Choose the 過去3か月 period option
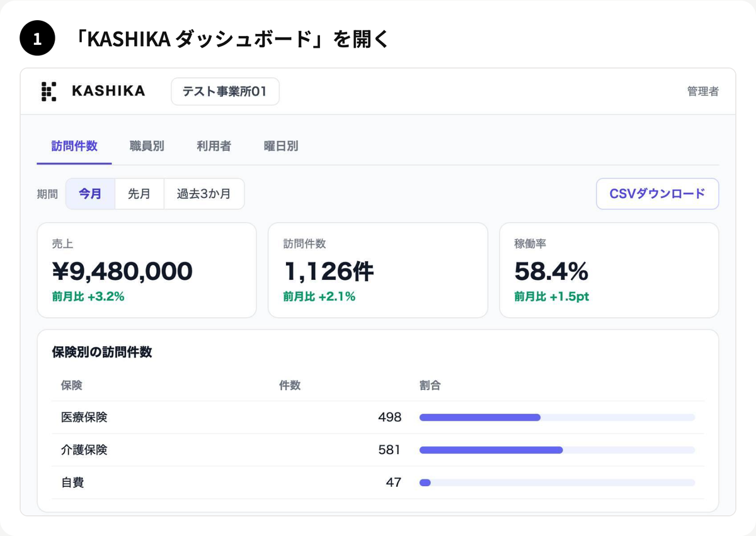 tap(204, 194)
